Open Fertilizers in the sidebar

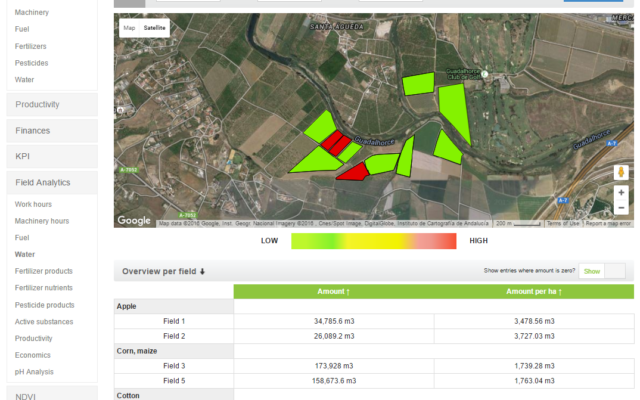pos(31,46)
